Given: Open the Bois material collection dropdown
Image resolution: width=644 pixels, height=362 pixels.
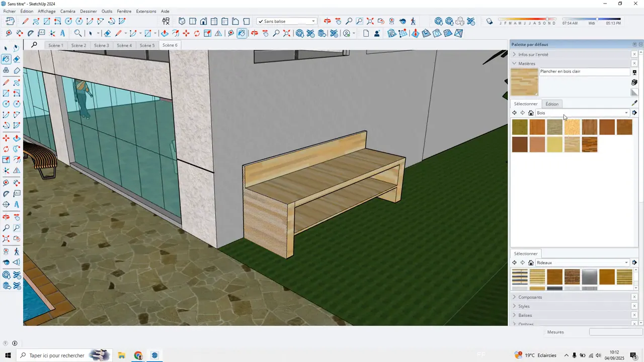Looking at the screenshot, I should (x=626, y=113).
